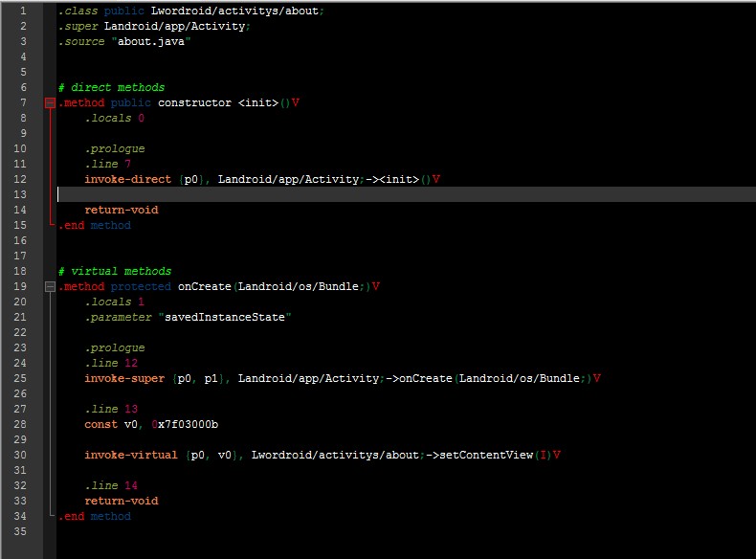Click '.locals 0' on line 8
756x559 pixels.
[114, 118]
